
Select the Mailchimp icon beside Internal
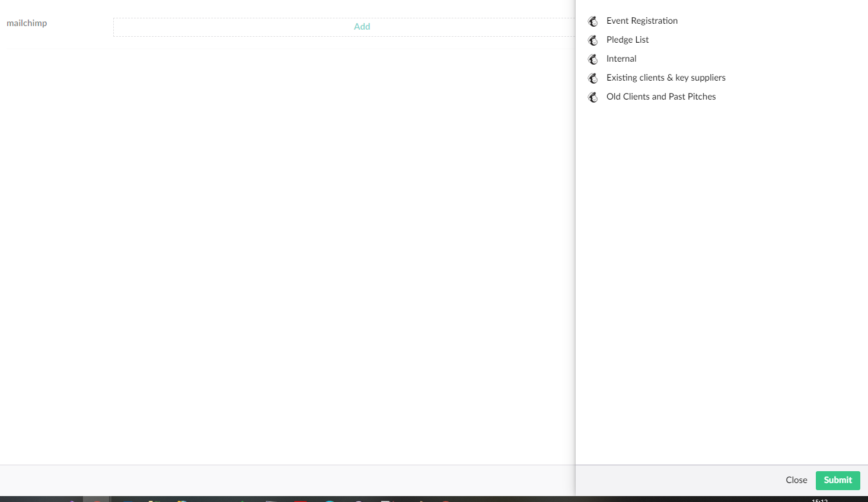593,59
